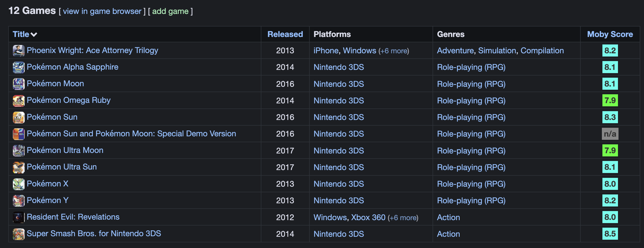Sort table by Released column
Image resolution: width=644 pixels, height=248 pixels.
click(x=285, y=34)
